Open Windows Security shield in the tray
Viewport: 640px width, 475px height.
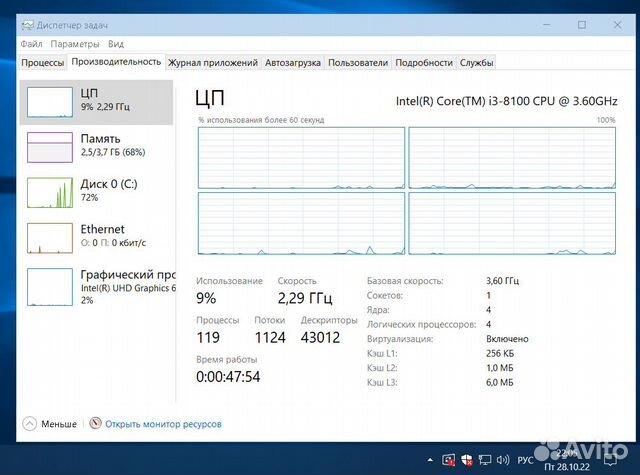coord(467,460)
